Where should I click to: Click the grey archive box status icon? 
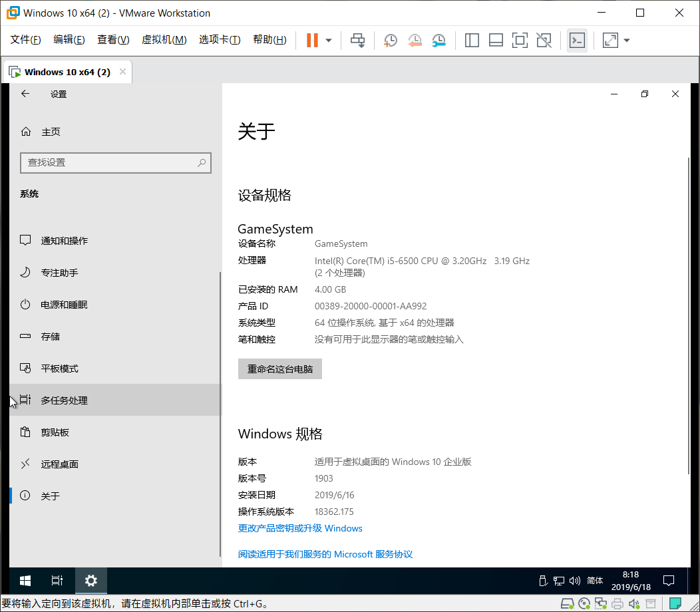click(x=651, y=605)
